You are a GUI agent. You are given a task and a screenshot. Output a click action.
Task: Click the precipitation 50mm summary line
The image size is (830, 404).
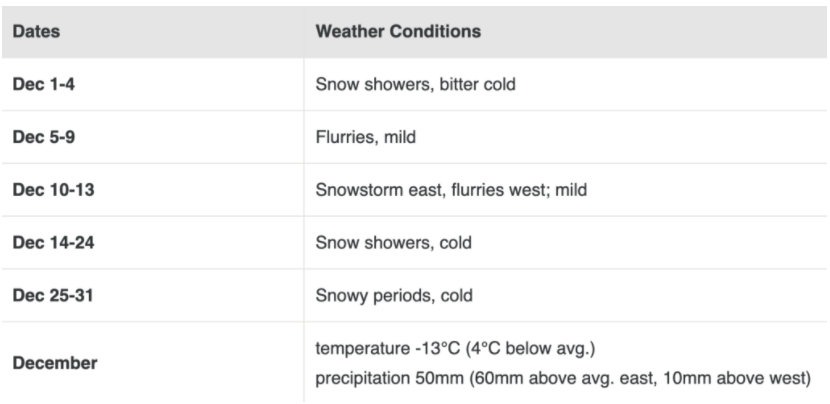pyautogui.click(x=563, y=378)
